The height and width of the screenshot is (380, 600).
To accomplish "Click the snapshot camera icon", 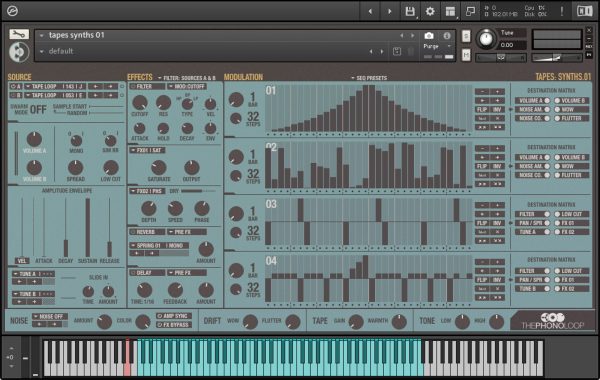I will [429, 36].
